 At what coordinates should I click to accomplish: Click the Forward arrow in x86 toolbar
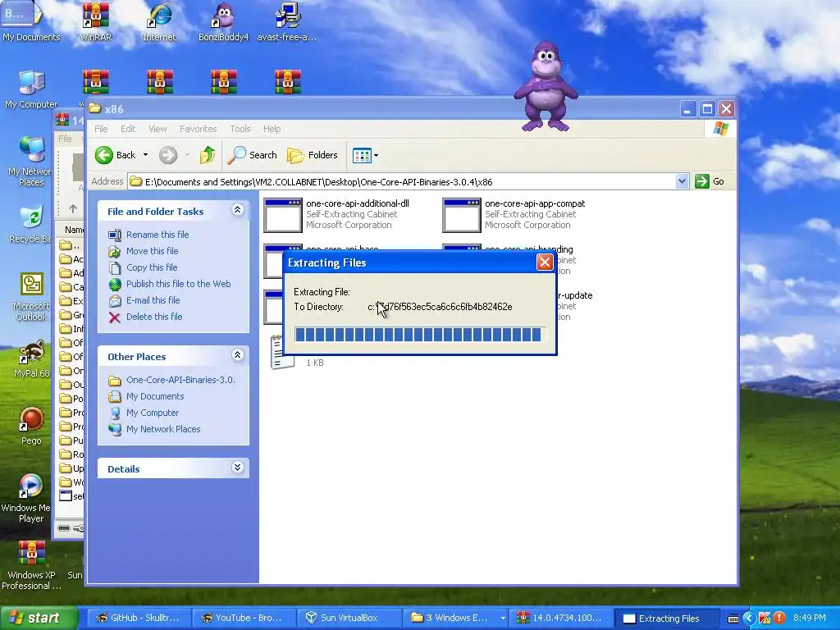(167, 155)
